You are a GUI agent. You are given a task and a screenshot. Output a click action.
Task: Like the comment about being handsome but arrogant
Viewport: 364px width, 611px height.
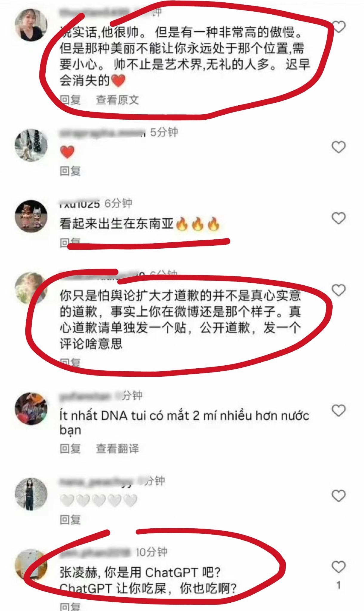point(339,27)
